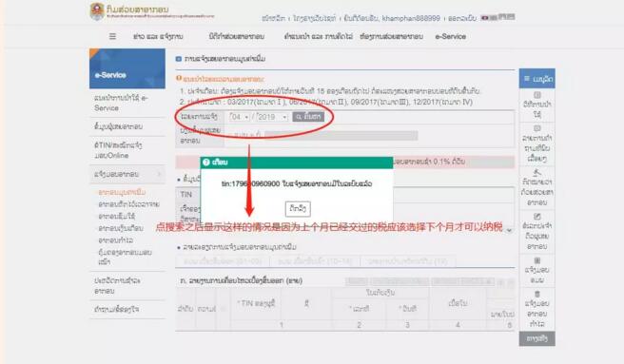Click the person icon in right side menu
The image size is (624, 364).
[536, 172]
